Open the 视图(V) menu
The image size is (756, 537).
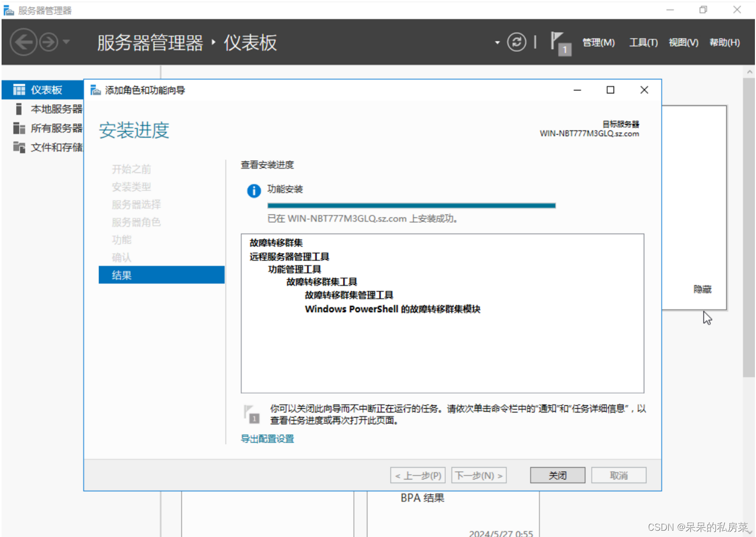click(x=683, y=42)
